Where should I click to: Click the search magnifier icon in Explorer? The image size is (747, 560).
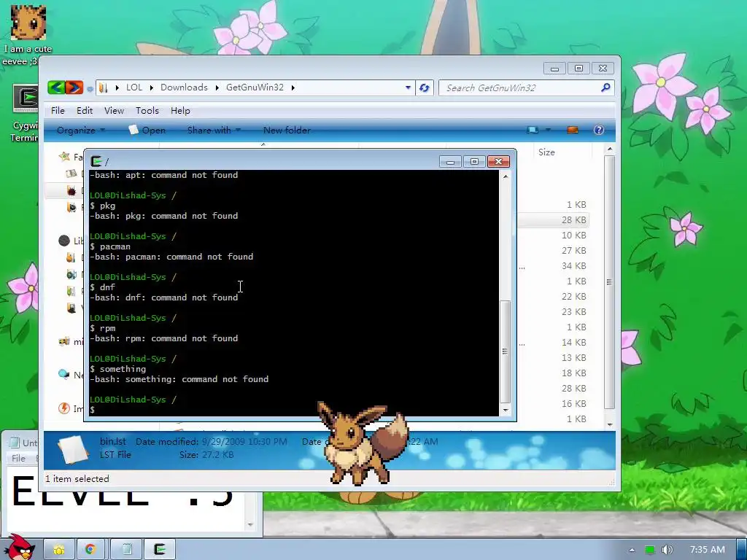pos(605,87)
